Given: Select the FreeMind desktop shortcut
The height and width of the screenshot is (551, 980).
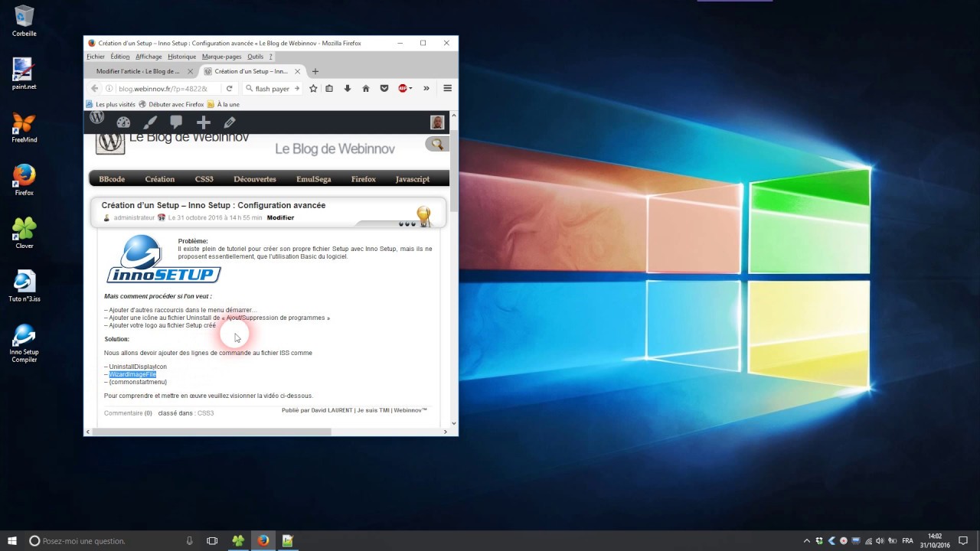Looking at the screenshot, I should [24, 128].
